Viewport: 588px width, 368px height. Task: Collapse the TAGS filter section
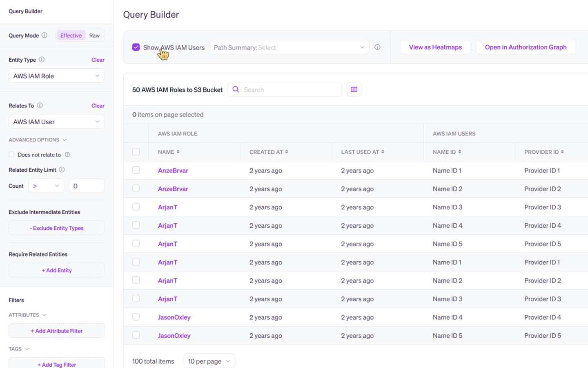(x=19, y=349)
